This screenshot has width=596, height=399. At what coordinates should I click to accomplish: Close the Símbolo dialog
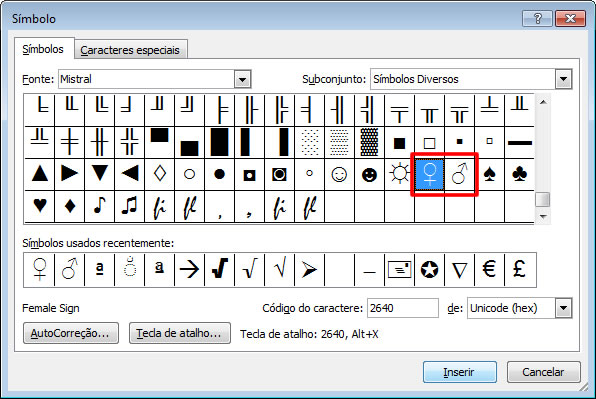pos(570,18)
